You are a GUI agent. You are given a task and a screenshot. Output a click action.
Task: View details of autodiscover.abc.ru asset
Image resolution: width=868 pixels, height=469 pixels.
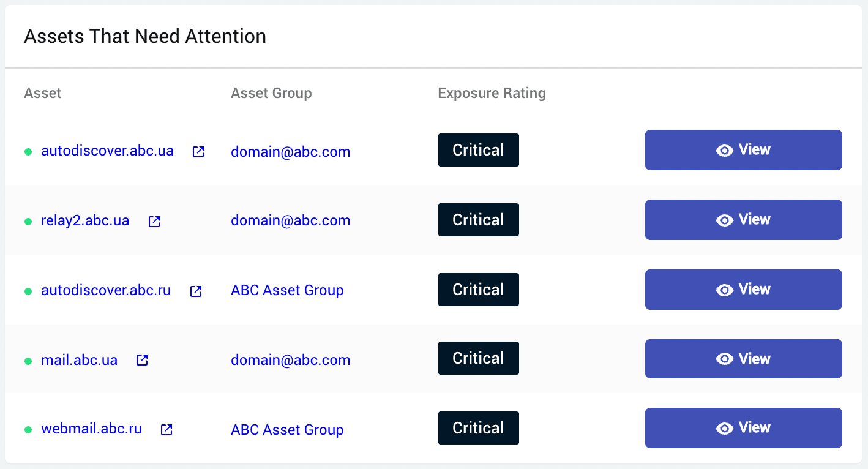point(743,290)
